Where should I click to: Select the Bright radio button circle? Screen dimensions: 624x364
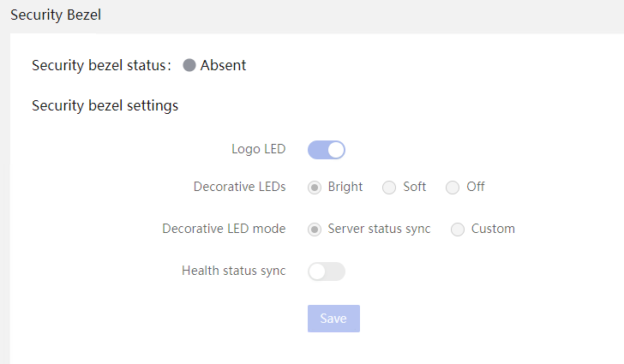(x=315, y=188)
